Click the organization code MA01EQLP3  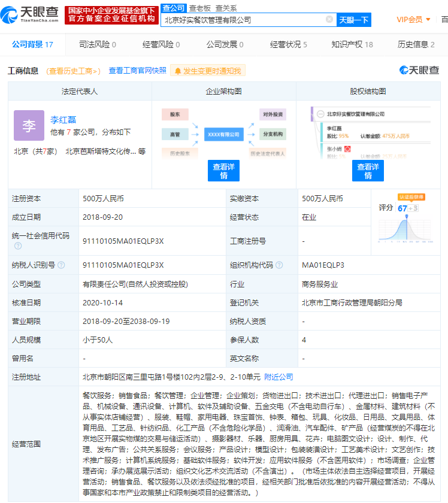pos(323,265)
